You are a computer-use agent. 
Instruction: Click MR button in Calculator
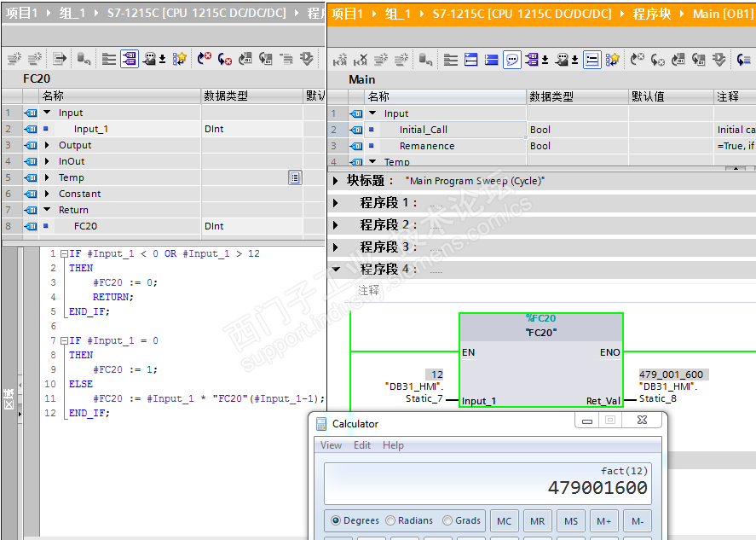538,520
